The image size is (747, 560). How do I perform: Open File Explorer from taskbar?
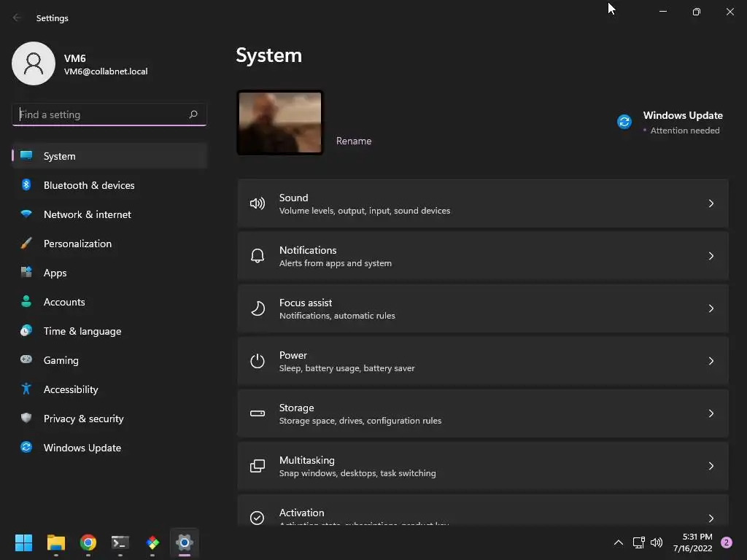pyautogui.click(x=55, y=542)
